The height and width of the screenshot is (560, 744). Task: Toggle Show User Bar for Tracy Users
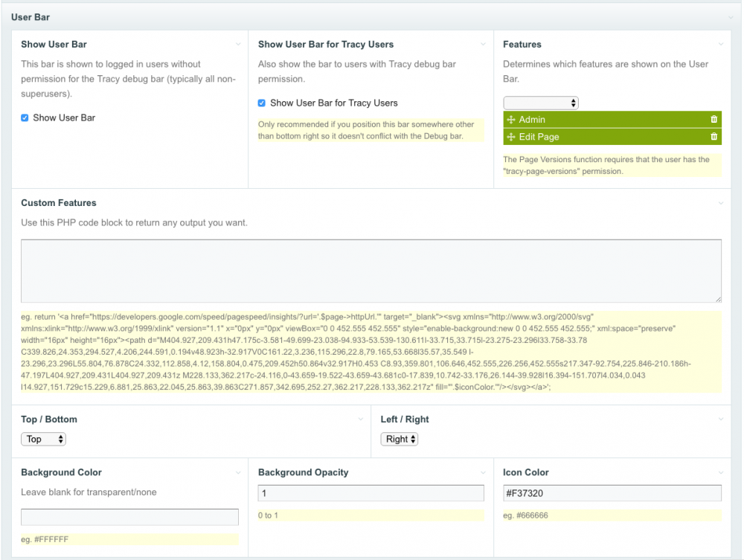coord(262,103)
